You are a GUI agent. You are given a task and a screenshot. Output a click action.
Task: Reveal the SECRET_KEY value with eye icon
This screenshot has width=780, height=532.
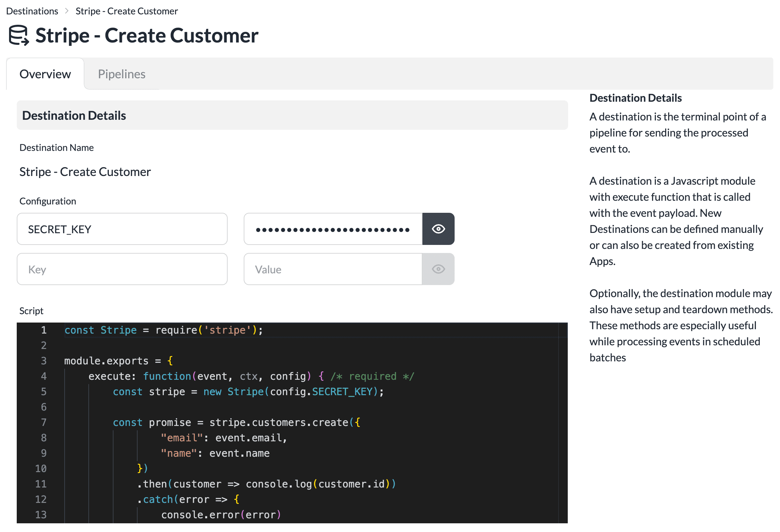tap(438, 229)
